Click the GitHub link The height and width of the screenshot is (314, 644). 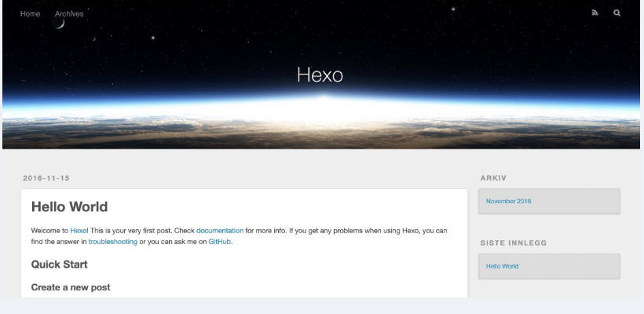pyautogui.click(x=219, y=242)
